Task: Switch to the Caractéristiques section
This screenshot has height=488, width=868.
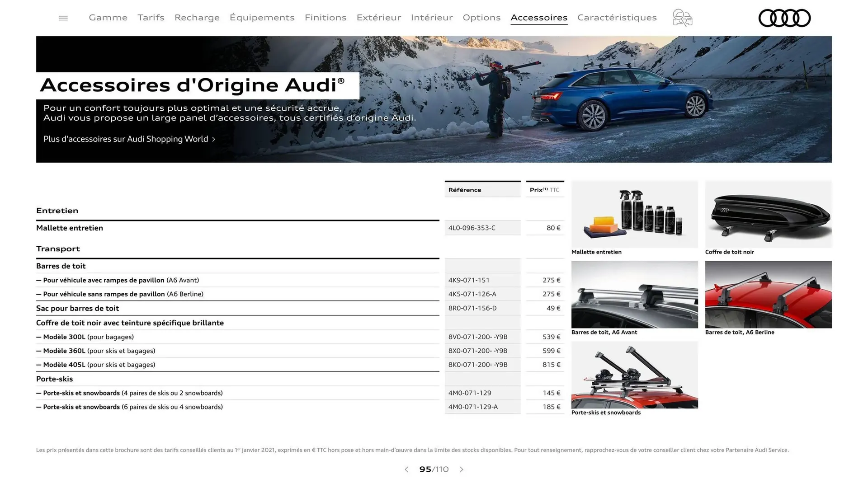Action: 617,17
